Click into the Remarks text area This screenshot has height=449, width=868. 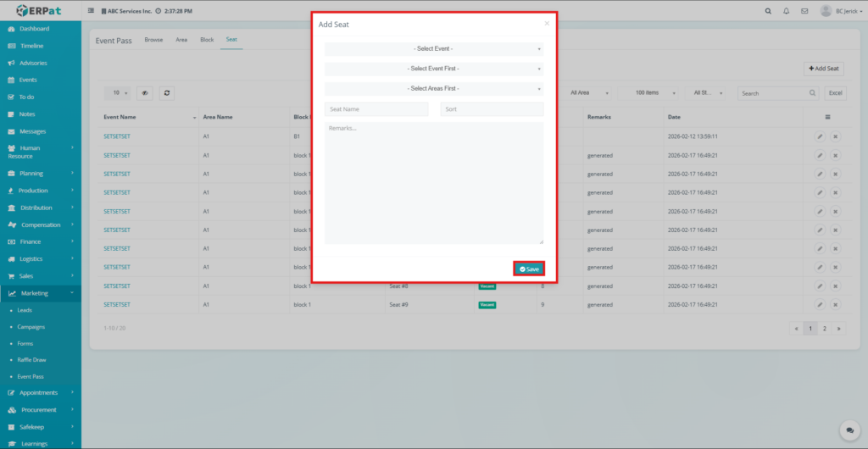click(x=434, y=183)
